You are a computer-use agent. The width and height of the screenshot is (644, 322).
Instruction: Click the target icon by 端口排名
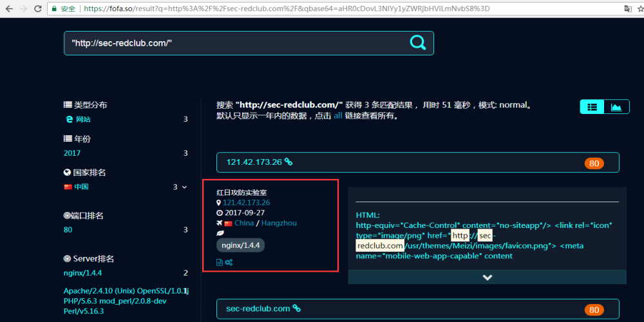click(68, 216)
